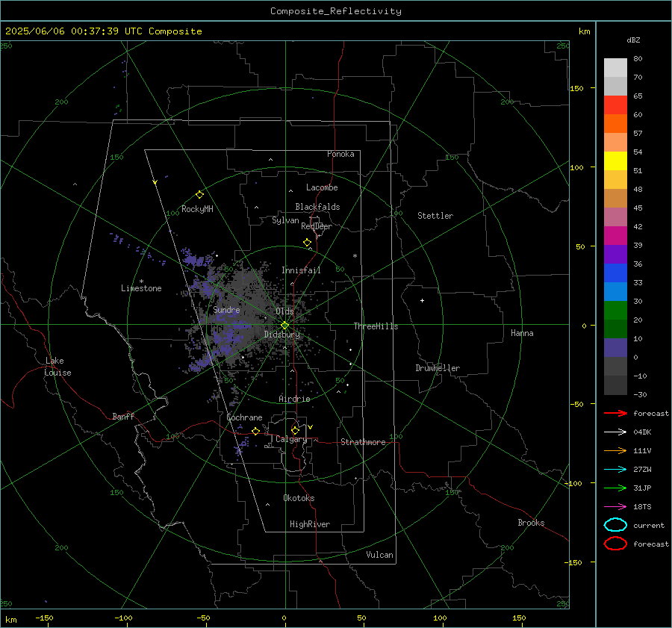This screenshot has width=672, height=628.
Task: Click the Vulcan label
Action: [x=379, y=555]
